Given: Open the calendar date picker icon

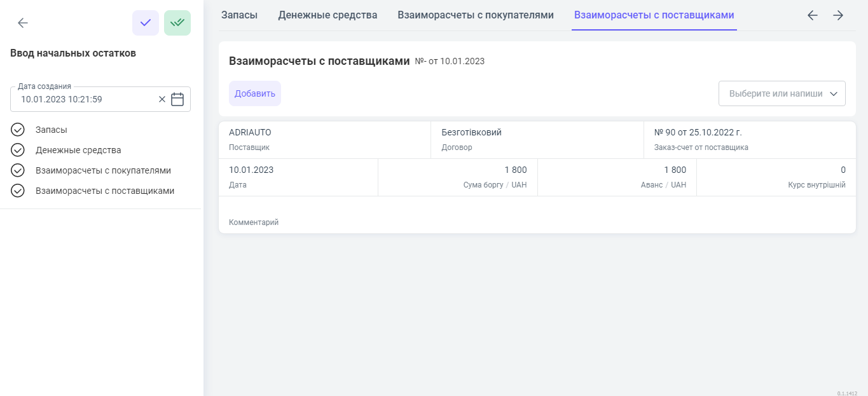Looking at the screenshot, I should (x=177, y=99).
